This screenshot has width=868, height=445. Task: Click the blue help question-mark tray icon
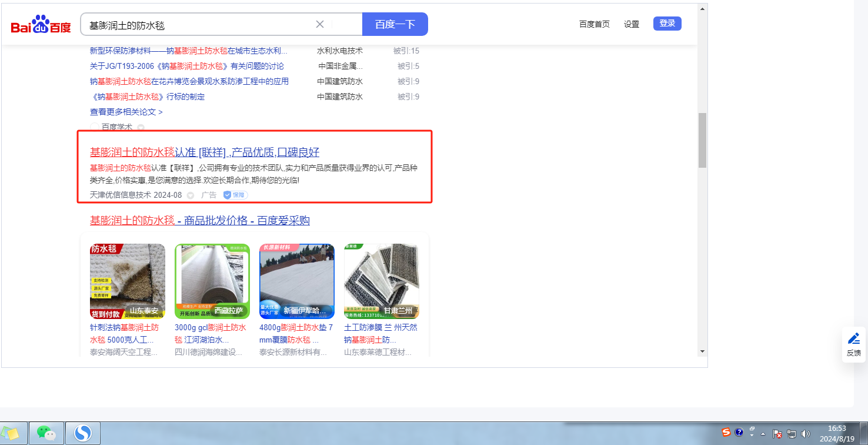739,433
